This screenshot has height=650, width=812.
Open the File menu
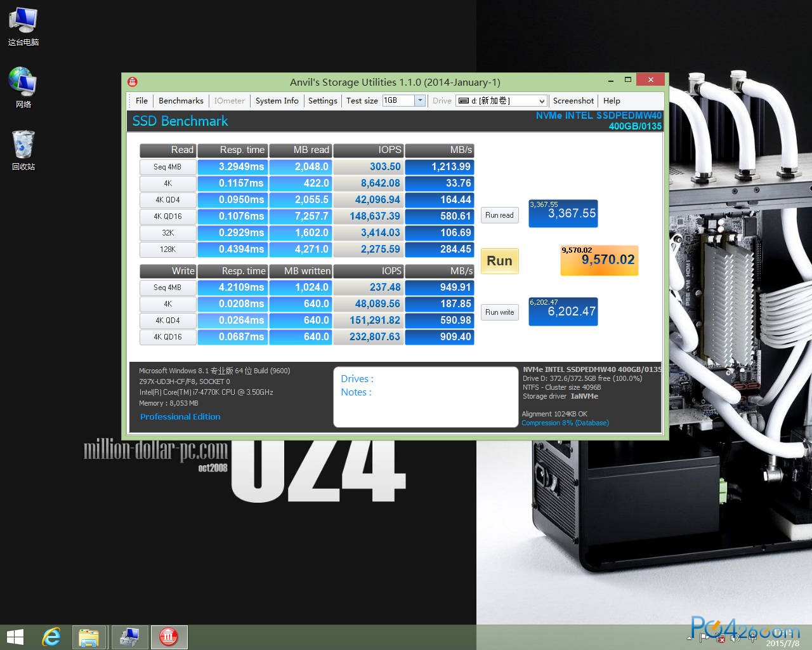(141, 100)
